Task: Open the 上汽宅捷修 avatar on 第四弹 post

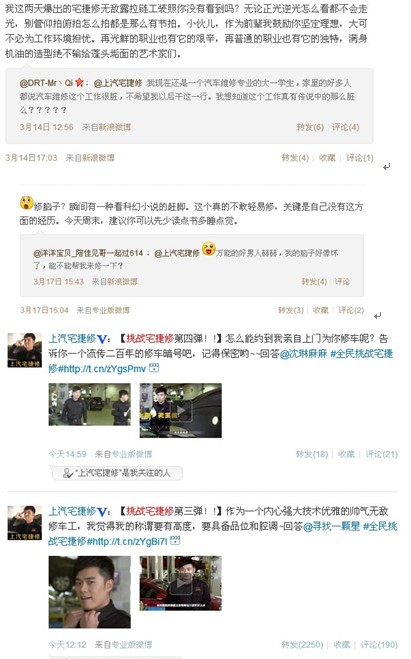Action: tap(25, 350)
